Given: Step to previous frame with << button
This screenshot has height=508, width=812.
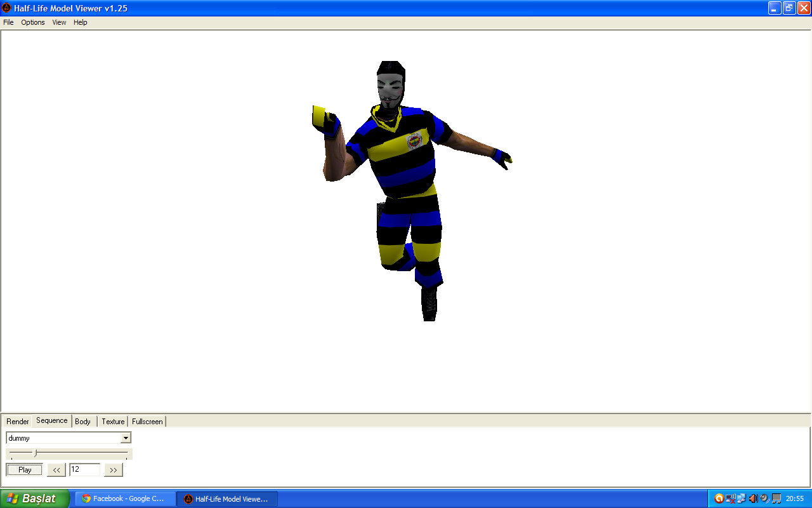Looking at the screenshot, I should click(x=56, y=470).
